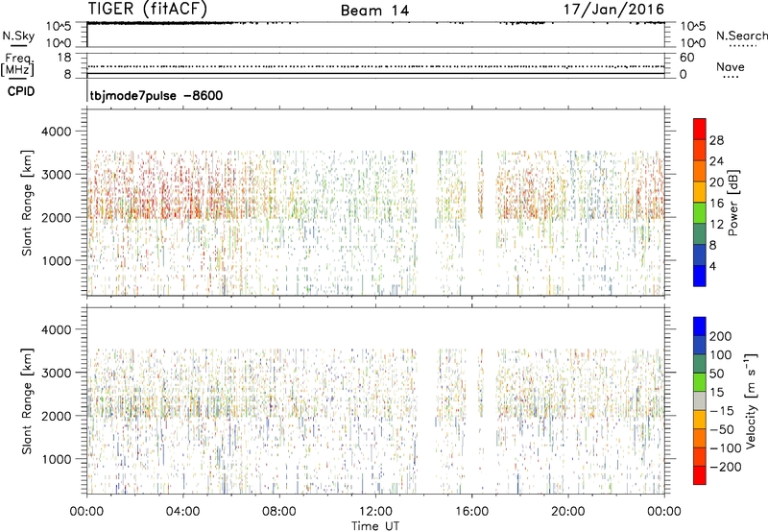Click the 17/Jan/2016 date label
Screen dimensions: 768x532
coord(613,9)
